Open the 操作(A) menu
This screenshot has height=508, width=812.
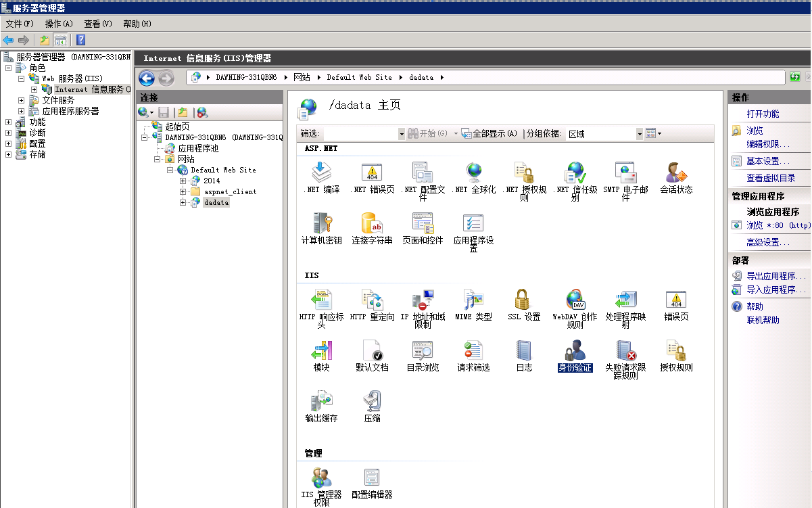pos(59,24)
